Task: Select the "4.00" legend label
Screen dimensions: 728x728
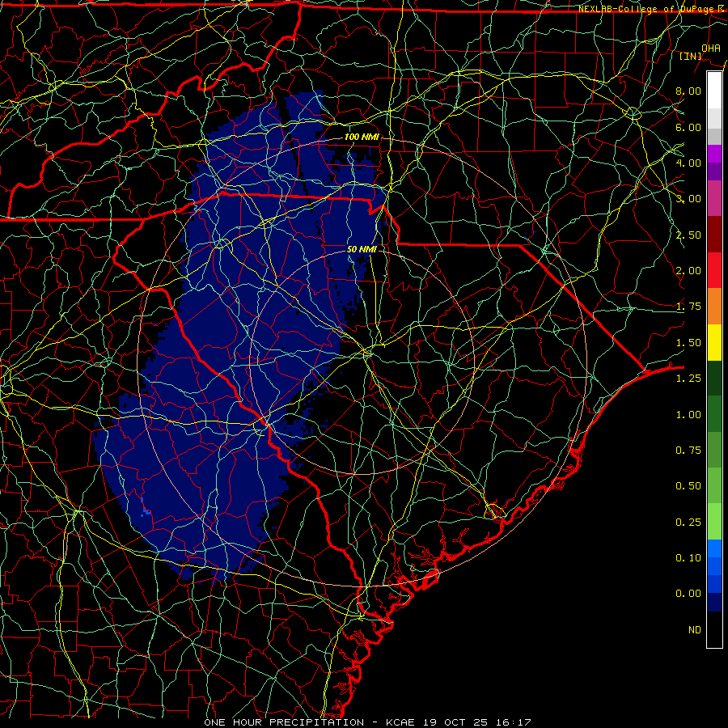Action: pos(688,163)
